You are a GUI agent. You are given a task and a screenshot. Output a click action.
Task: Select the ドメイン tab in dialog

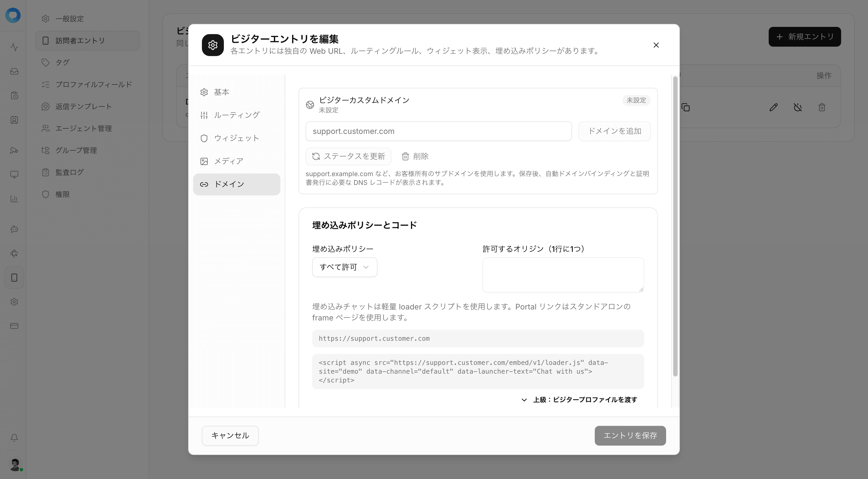(x=236, y=184)
